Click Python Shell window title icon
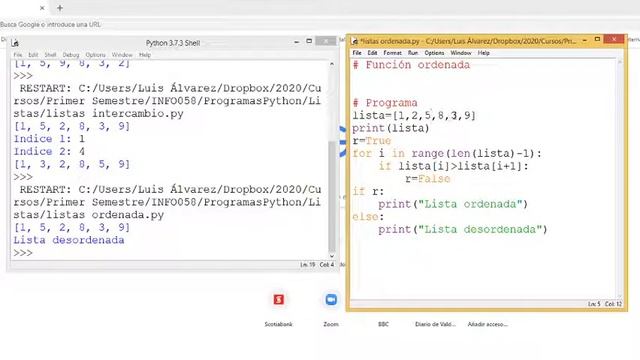Image resolution: width=640 pixels, height=360 pixels. click(15, 42)
